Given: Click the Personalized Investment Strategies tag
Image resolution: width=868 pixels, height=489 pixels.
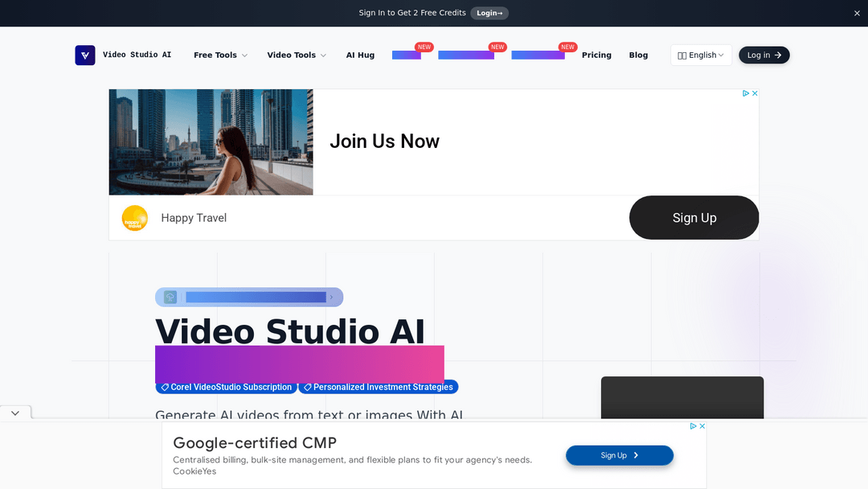Looking at the screenshot, I should coord(378,387).
